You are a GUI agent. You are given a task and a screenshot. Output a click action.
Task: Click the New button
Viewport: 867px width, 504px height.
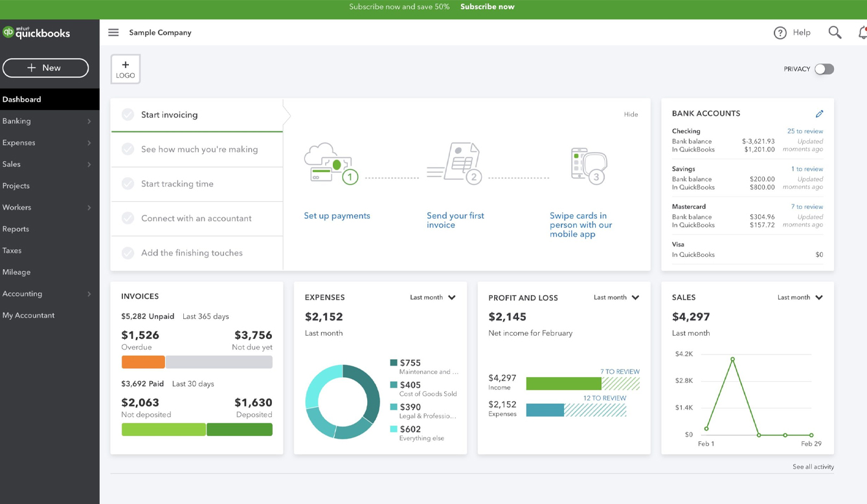(x=45, y=68)
